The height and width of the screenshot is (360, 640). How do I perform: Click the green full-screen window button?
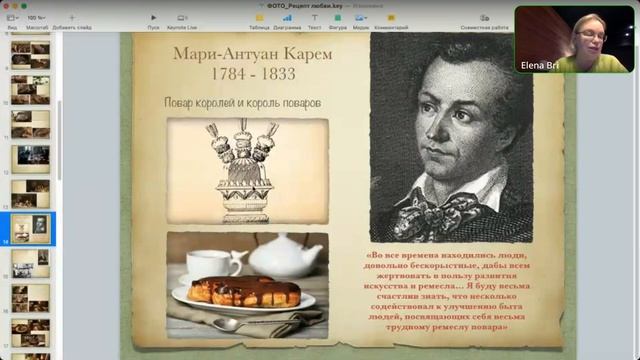pos(24,6)
